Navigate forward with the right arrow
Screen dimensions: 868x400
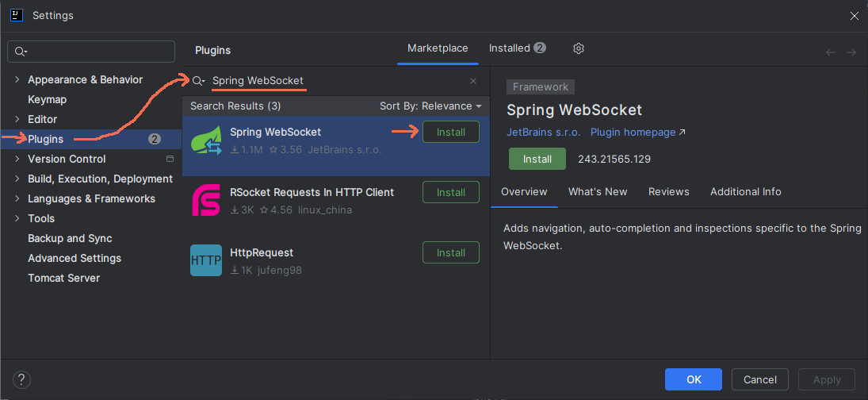[x=851, y=52]
